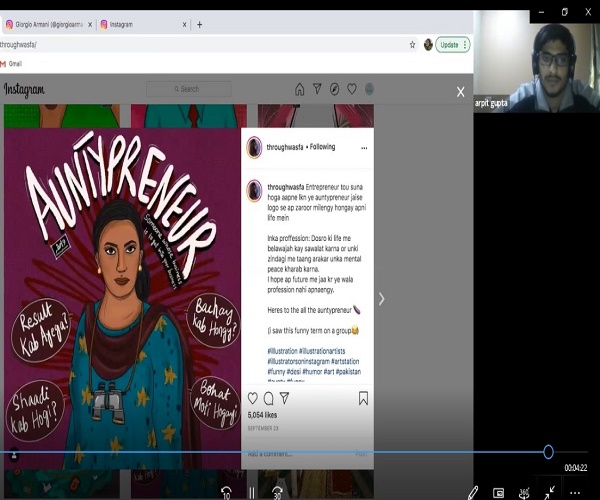Open the player's more options ellipsis

coord(575,493)
